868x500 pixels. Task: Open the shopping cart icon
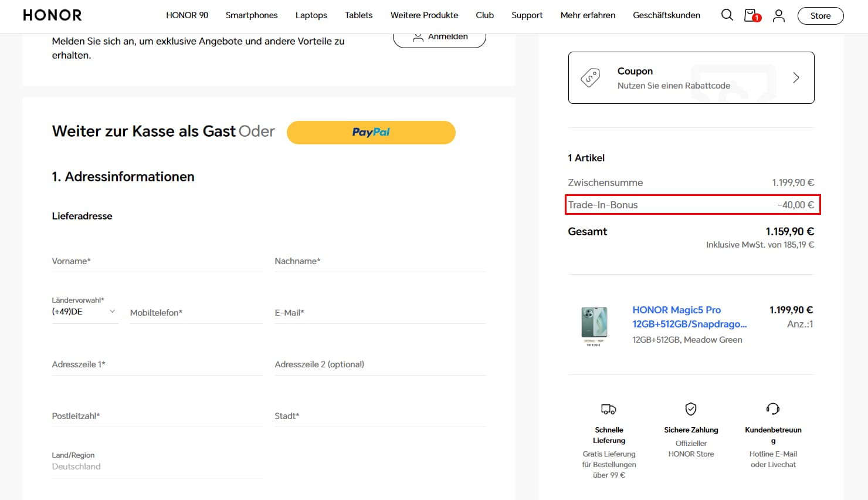pos(751,15)
